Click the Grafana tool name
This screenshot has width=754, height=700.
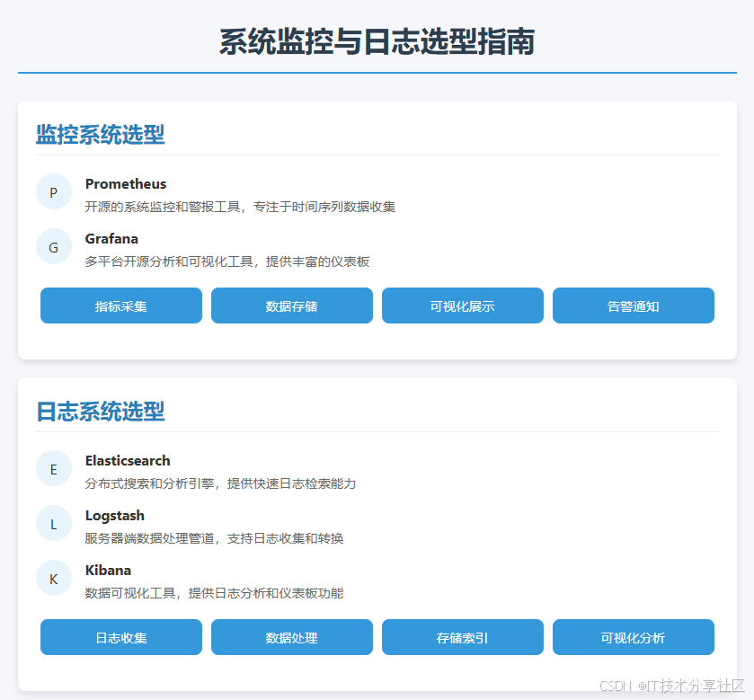[x=111, y=238]
